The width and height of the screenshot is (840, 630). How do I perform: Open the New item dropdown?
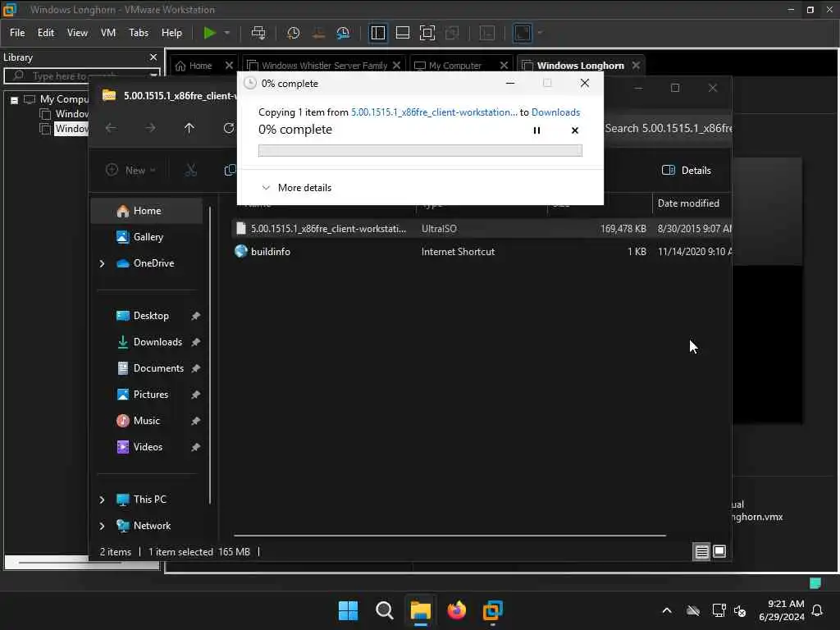pyautogui.click(x=130, y=171)
